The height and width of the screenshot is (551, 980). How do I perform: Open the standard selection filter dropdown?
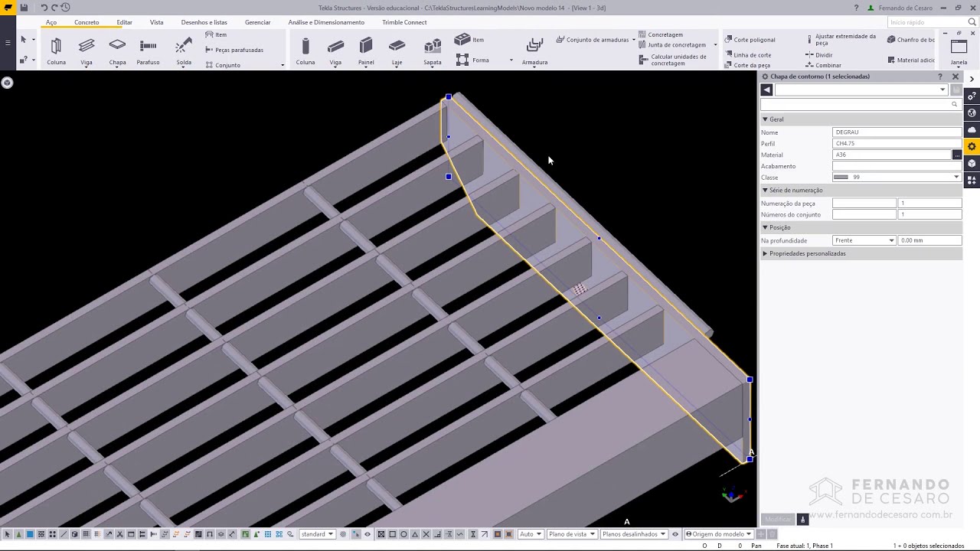click(317, 534)
